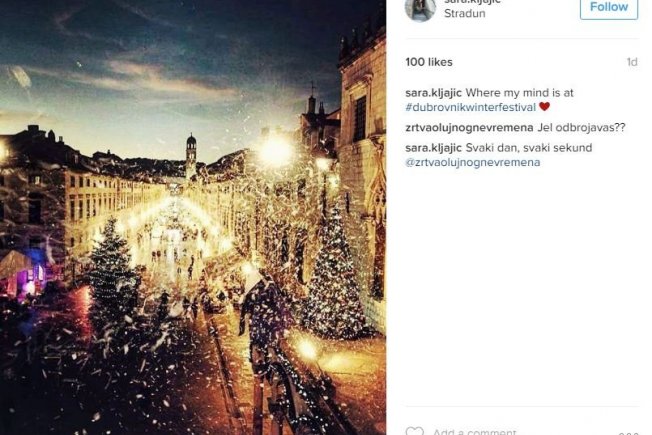Click the 'Svaki dan, svaki sekund' reply
The height and width of the screenshot is (435, 652).
(x=529, y=148)
